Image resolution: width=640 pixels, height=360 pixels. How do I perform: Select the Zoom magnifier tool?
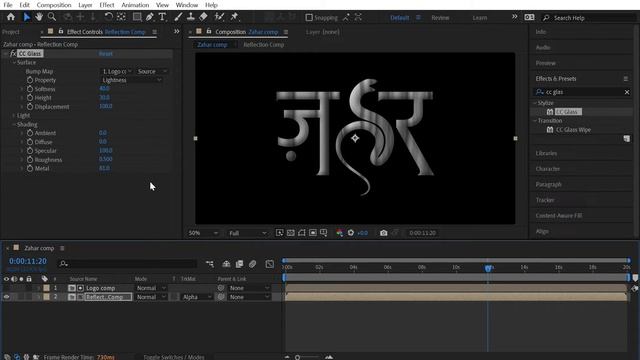click(x=52, y=17)
